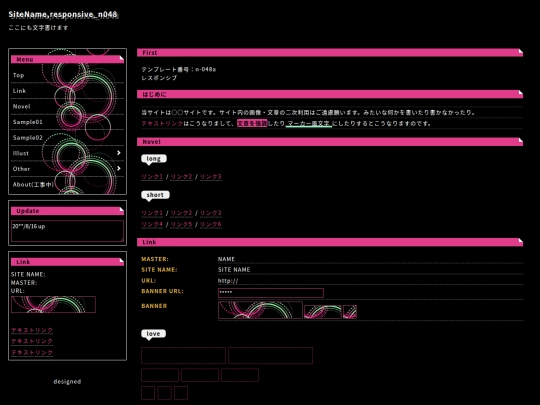Open リンク4 in the short section
This screenshot has width=540, height=405.
(152, 224)
